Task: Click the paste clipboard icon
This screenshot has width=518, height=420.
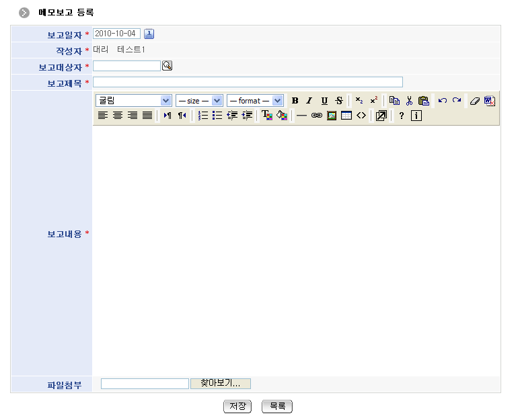Action: (x=423, y=101)
